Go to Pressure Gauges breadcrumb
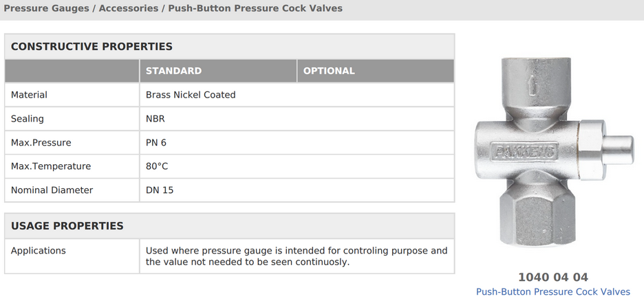The width and height of the screenshot is (644, 305). coord(46,8)
